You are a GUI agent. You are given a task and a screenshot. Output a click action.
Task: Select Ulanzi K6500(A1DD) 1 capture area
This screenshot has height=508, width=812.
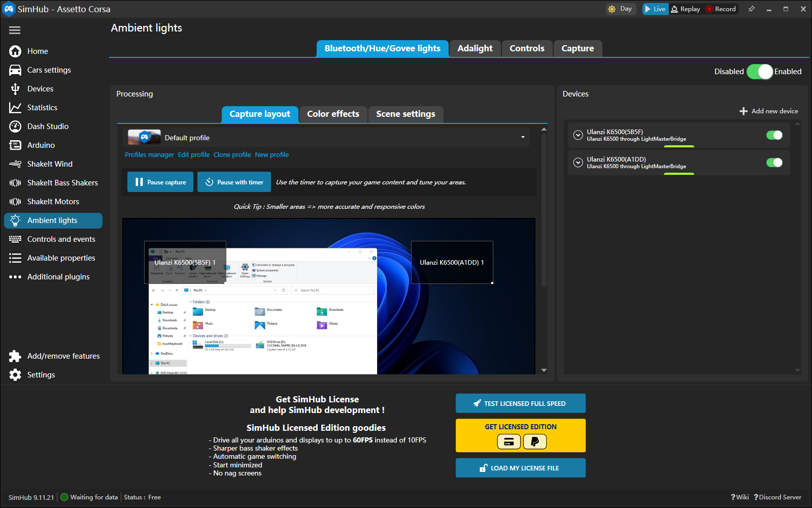452,263
